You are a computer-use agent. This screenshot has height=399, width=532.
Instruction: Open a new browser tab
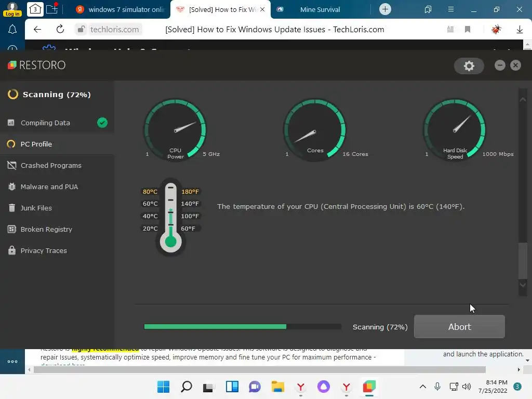(x=385, y=9)
